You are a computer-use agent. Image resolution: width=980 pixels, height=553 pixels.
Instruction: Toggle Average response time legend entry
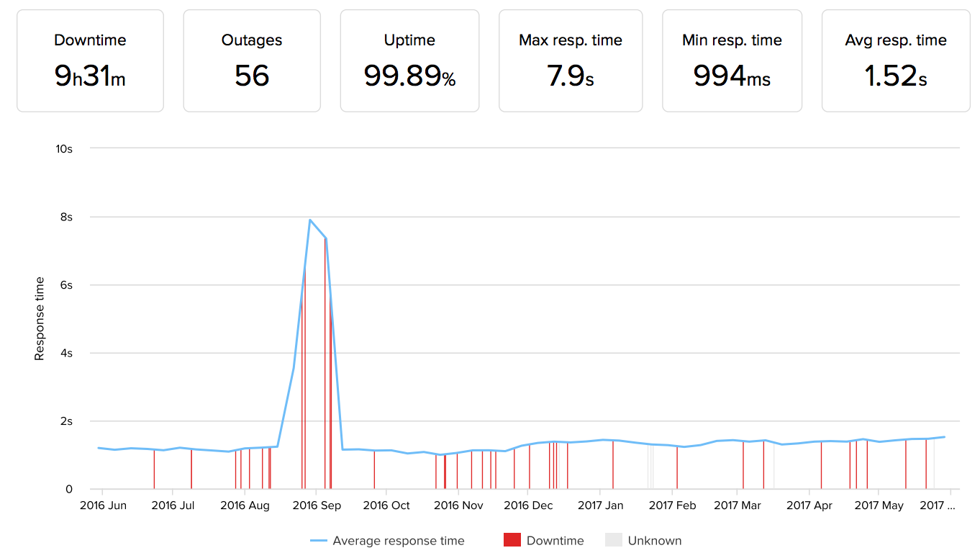click(x=388, y=541)
